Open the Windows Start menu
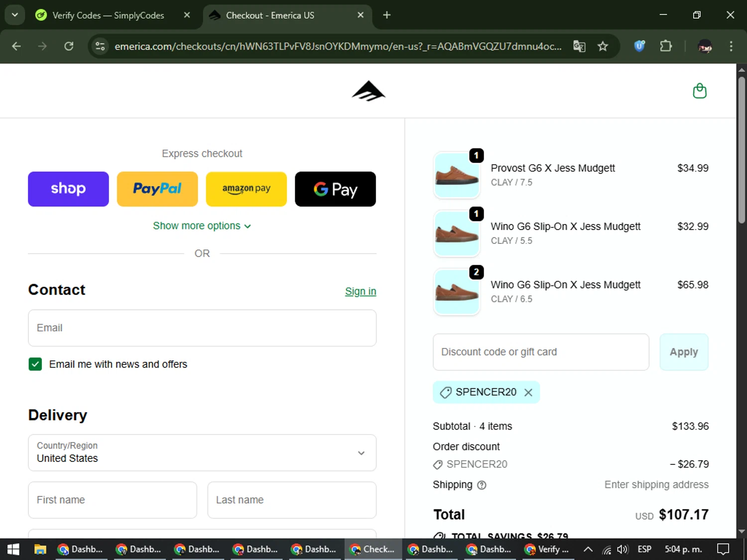Screen dimensions: 747x560 point(13,549)
